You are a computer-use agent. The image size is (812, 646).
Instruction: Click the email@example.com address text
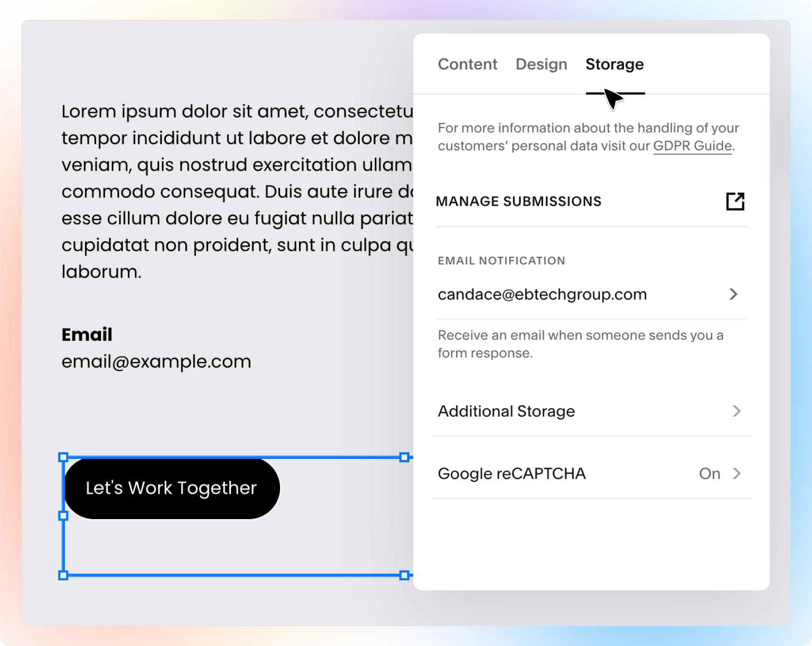coord(156,362)
